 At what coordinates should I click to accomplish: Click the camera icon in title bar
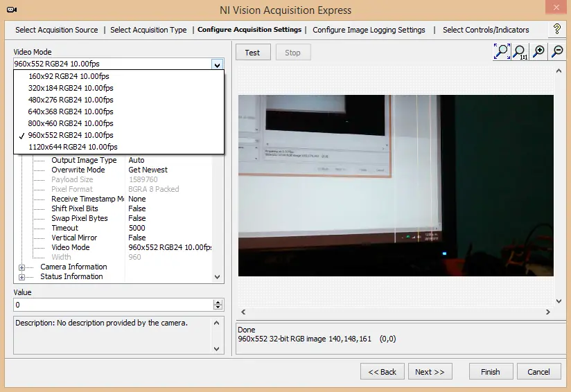pos(12,10)
